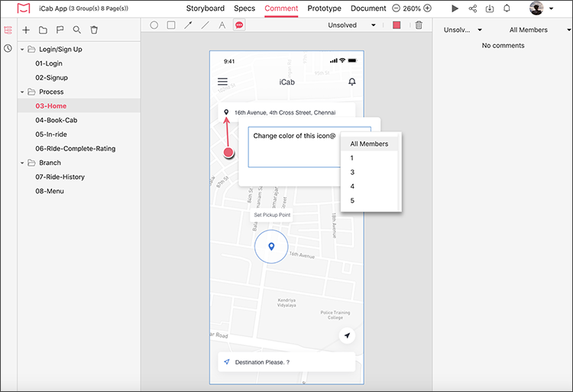Select the circle annotation tool
Viewport: 573px width, 392px height.
coord(154,25)
